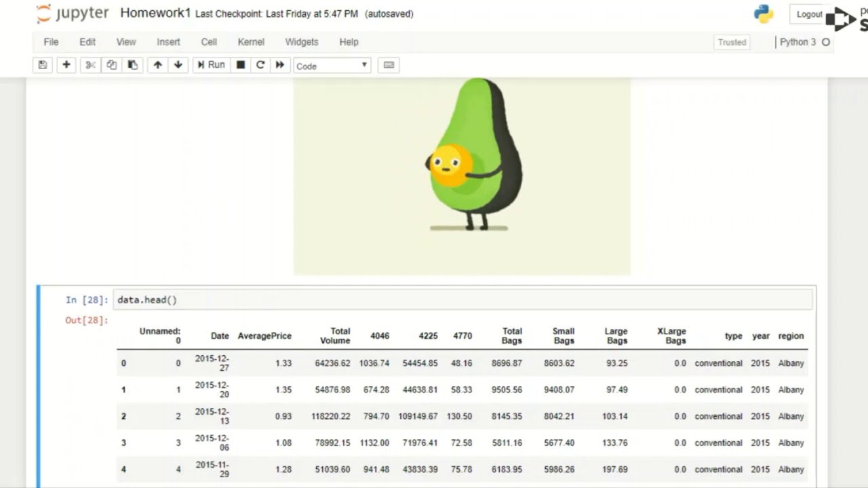Move selected cell up arrow
The image size is (868, 488).
pyautogui.click(x=157, y=65)
